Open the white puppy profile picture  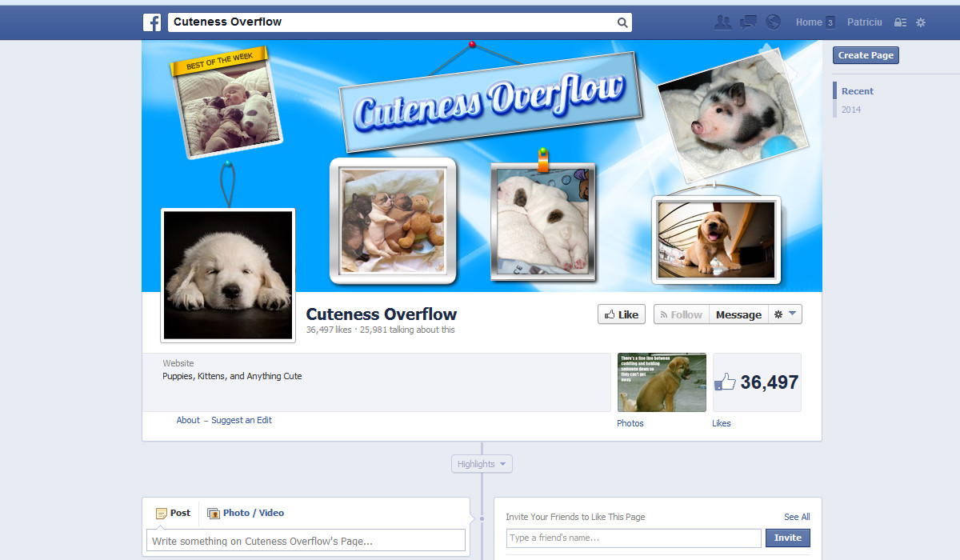[228, 275]
